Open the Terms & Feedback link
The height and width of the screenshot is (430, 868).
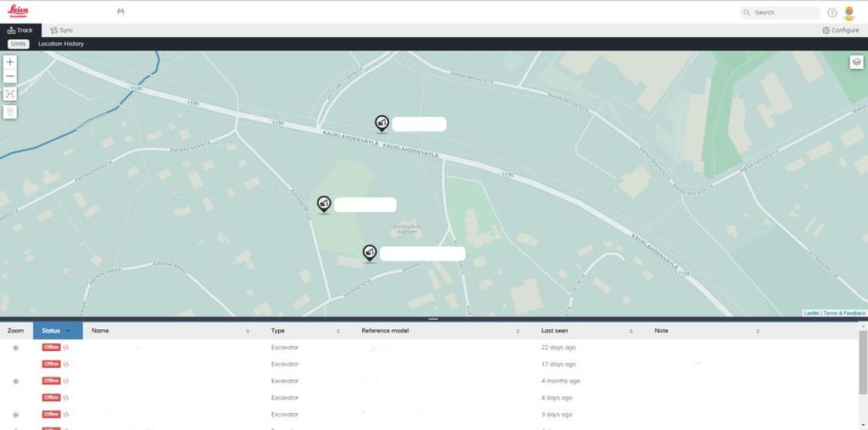point(843,314)
